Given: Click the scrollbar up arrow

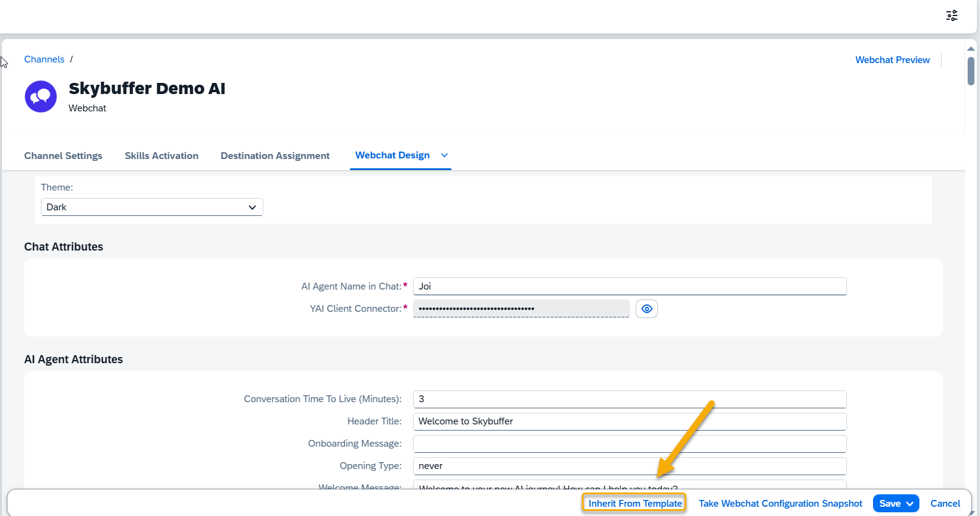Looking at the screenshot, I should coord(971,48).
